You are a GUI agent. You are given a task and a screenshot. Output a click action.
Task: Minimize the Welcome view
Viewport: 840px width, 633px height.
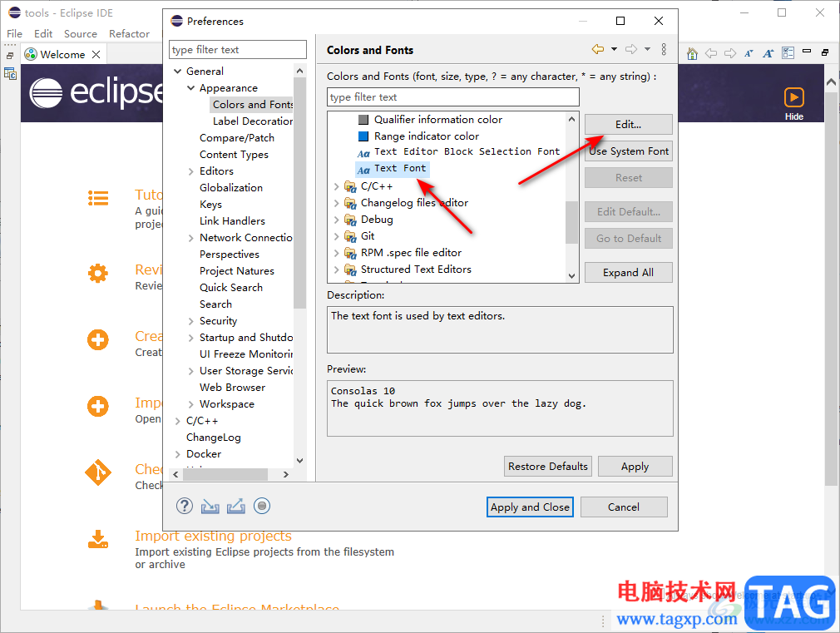[x=807, y=51]
